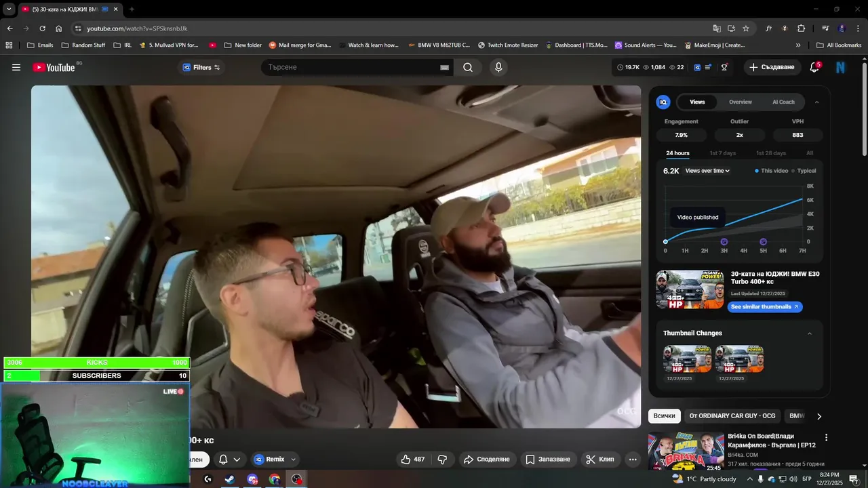Open All Bookmarks folder
Screen dimensions: 868x488
[839, 45]
